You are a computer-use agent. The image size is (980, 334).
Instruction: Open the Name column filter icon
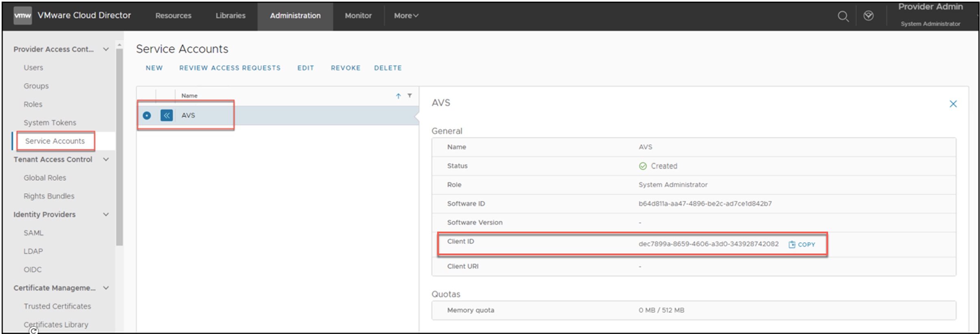[410, 95]
